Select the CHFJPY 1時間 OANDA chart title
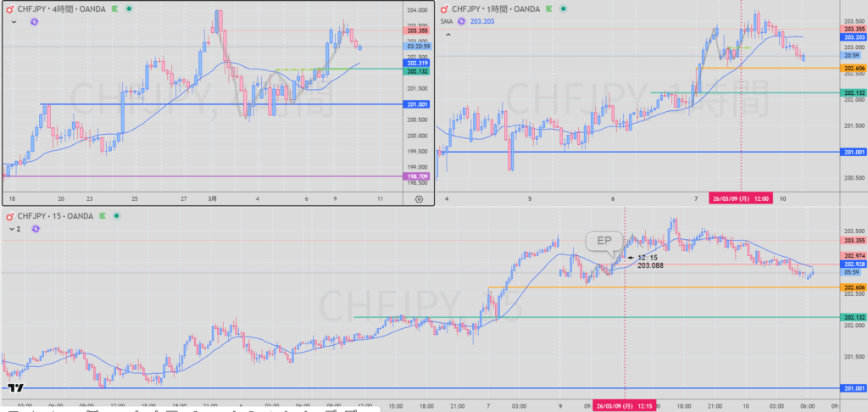Image resolution: width=868 pixels, height=412 pixels. point(496,8)
